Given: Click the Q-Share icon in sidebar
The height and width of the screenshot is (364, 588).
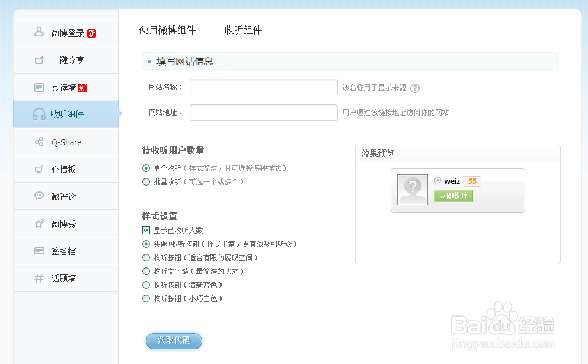Looking at the screenshot, I should point(39,142).
